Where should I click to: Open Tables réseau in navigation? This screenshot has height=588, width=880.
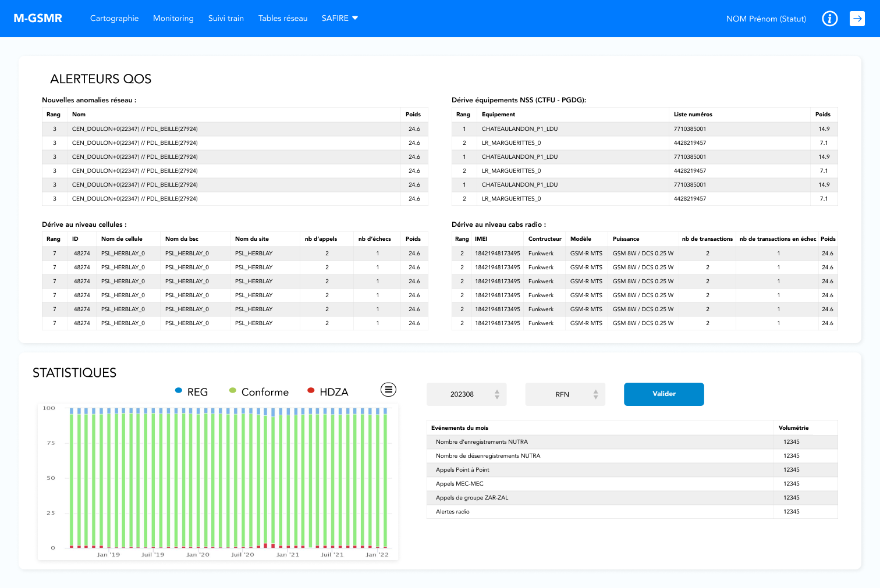[283, 19]
